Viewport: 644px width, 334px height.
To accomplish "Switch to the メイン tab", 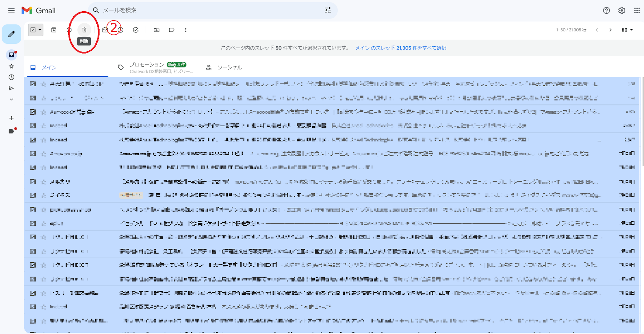I will pos(68,67).
